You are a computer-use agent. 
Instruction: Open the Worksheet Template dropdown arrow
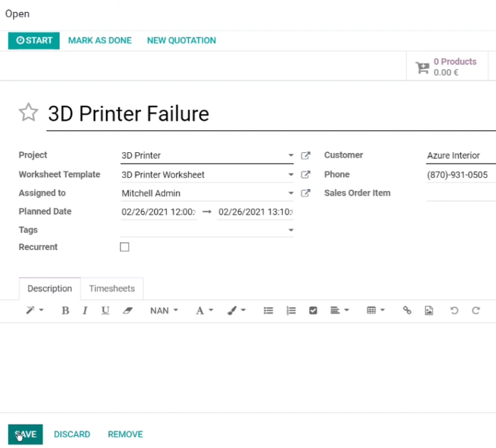[291, 174]
